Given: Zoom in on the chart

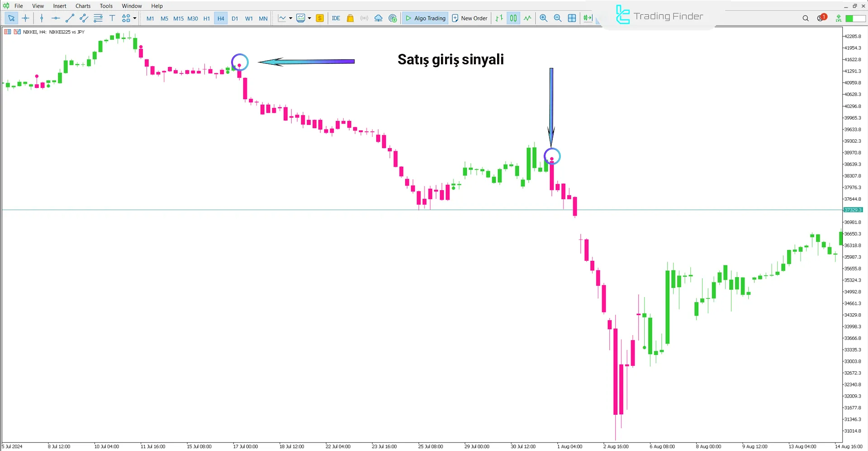Looking at the screenshot, I should coord(543,18).
